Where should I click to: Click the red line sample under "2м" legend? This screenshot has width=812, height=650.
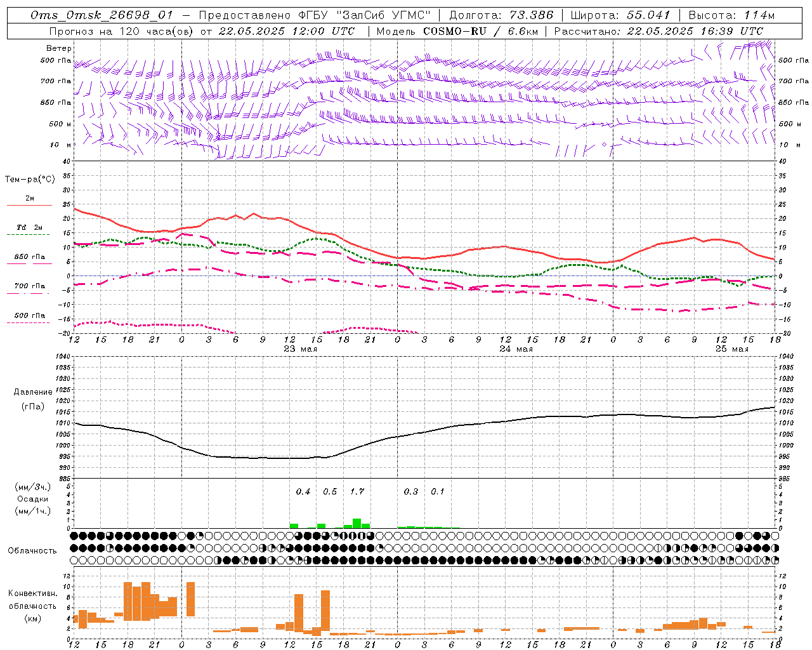[x=29, y=205]
